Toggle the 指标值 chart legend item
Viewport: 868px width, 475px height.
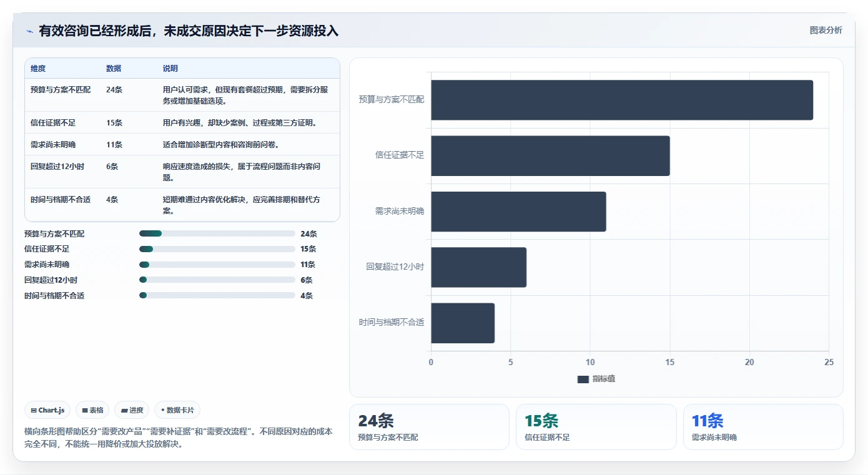596,379
